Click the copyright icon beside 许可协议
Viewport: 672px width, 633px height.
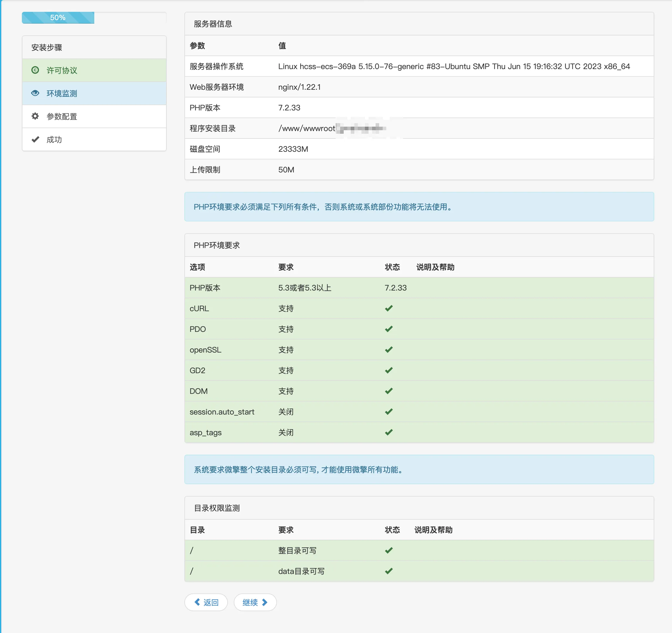tap(35, 70)
